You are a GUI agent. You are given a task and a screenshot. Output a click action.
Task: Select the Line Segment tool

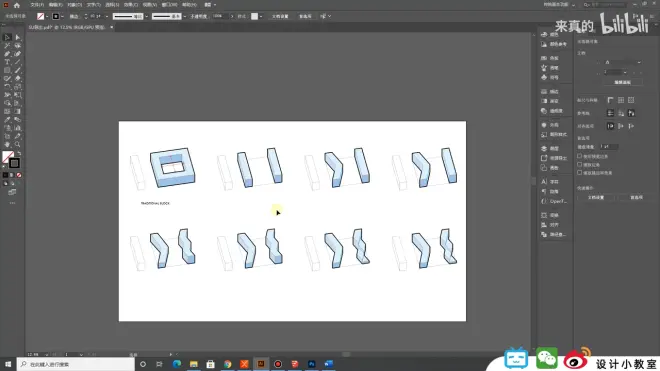(x=18, y=62)
